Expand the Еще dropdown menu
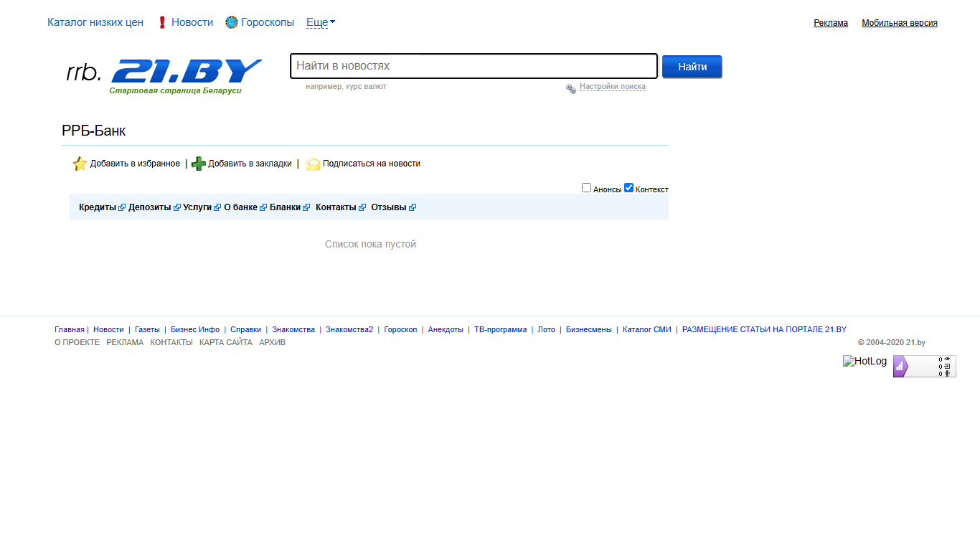This screenshot has width=980, height=551. pyautogui.click(x=321, y=22)
